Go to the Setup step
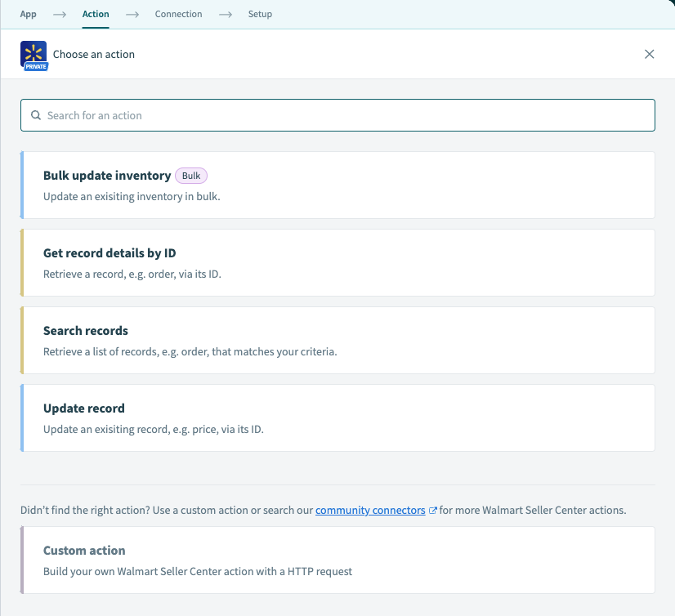The image size is (675, 616). click(x=260, y=14)
